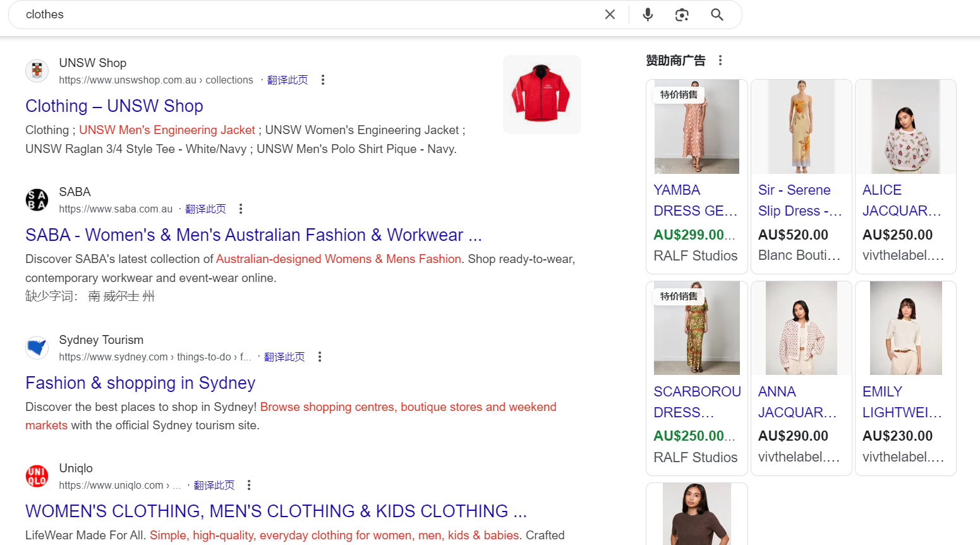
Task: Click the sale badge on YAMBA dress
Action: coord(679,95)
